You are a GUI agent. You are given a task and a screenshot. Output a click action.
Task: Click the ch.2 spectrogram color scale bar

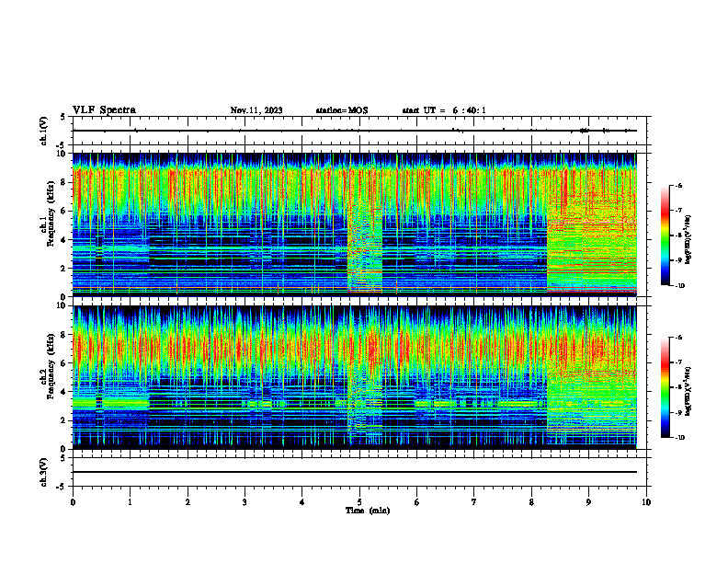[665, 387]
